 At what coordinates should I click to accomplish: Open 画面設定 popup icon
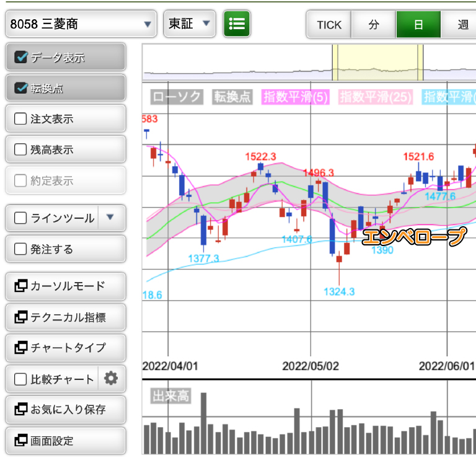pyautogui.click(x=21, y=441)
